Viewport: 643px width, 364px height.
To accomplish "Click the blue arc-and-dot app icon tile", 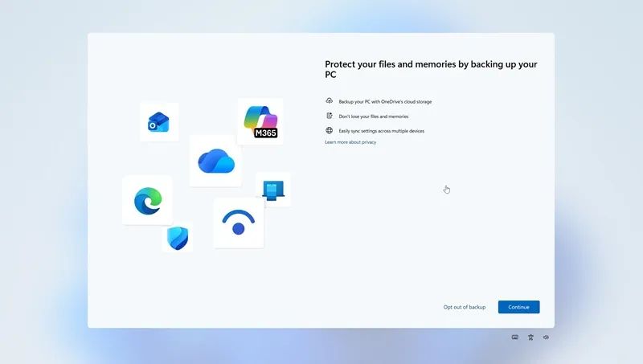I will coord(239,223).
